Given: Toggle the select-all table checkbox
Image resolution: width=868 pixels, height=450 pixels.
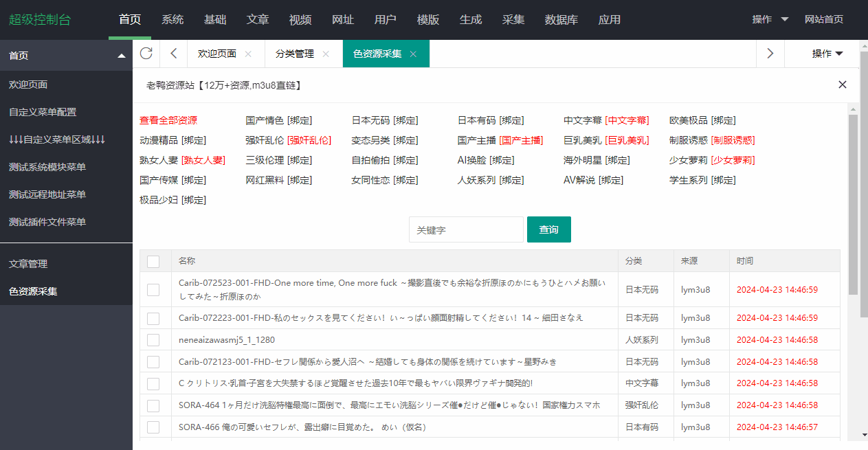Looking at the screenshot, I should pyautogui.click(x=153, y=261).
